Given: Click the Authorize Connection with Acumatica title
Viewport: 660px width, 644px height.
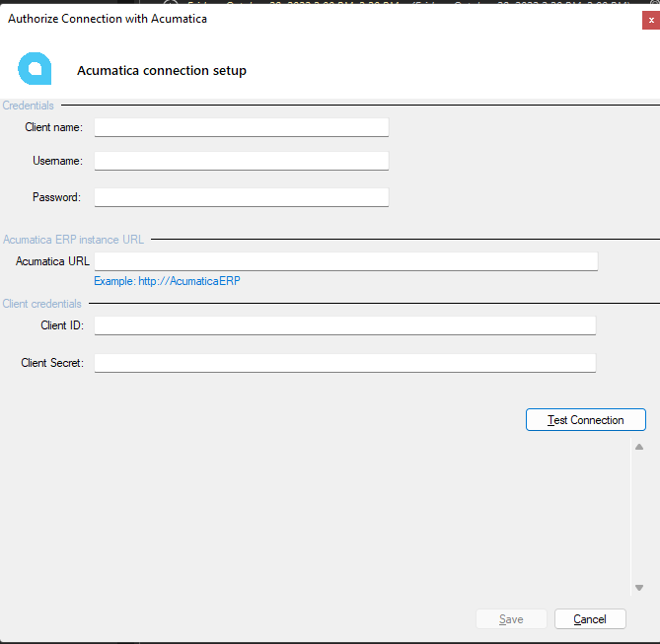Looking at the screenshot, I should (x=108, y=19).
